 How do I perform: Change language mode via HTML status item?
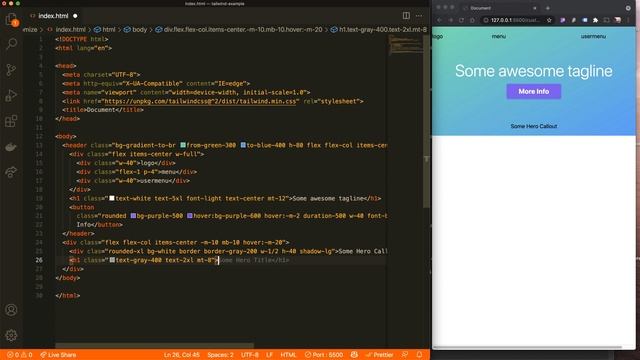[288, 355]
